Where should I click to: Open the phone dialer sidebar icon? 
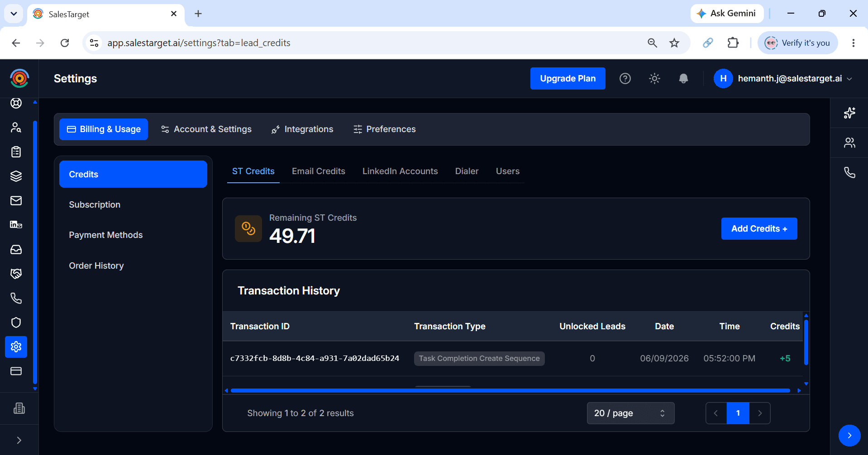pyautogui.click(x=16, y=298)
